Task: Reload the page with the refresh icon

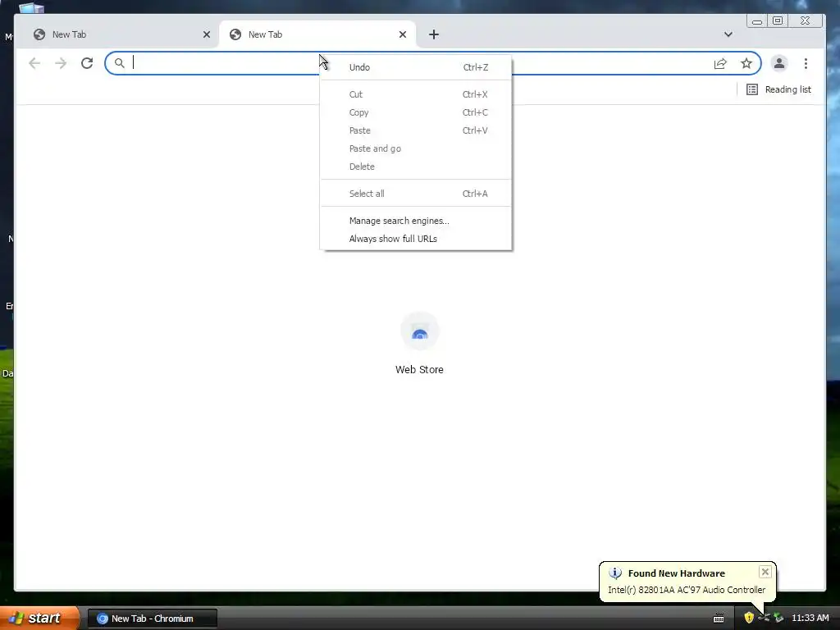Action: 87,63
